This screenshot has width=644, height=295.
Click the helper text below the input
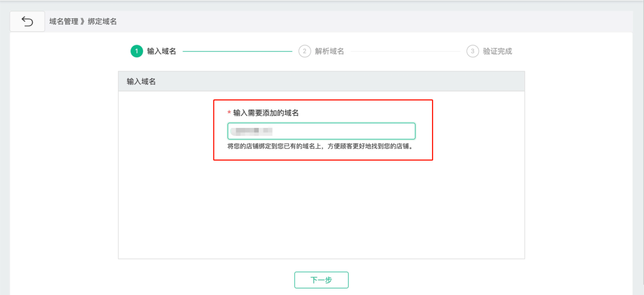(320, 146)
